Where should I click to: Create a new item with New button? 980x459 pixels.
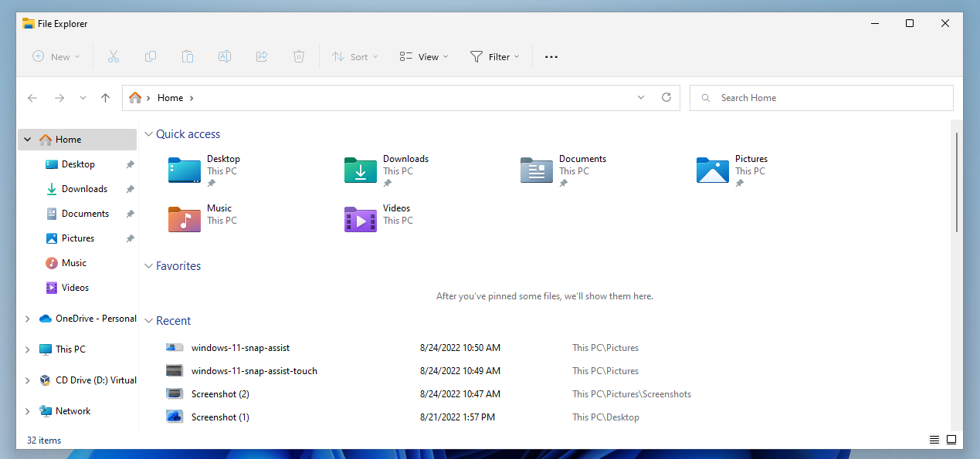(55, 56)
